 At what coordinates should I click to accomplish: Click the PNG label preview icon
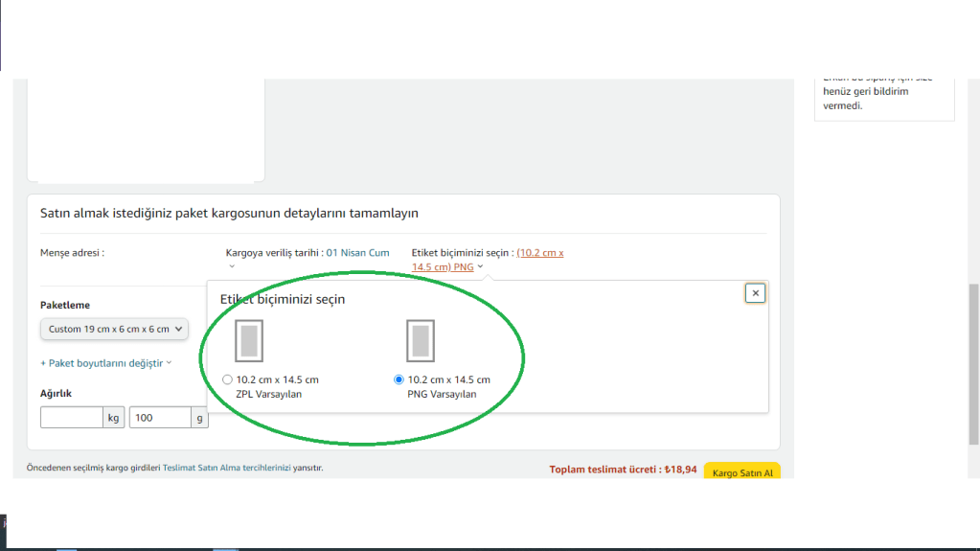click(x=420, y=341)
